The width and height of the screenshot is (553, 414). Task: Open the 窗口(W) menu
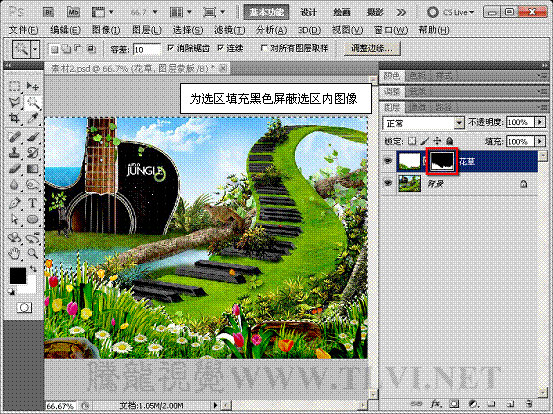(x=391, y=30)
